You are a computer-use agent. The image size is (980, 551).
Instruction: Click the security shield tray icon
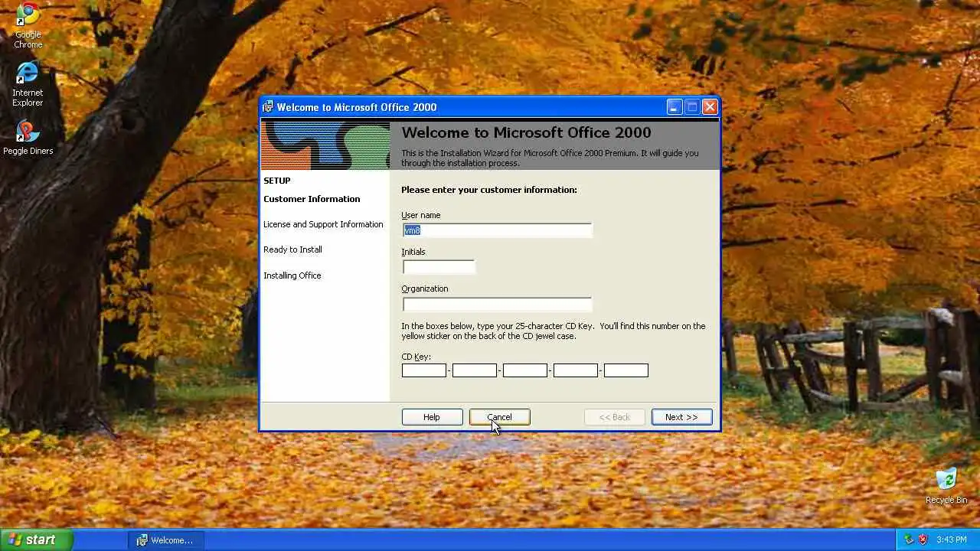[x=923, y=540]
